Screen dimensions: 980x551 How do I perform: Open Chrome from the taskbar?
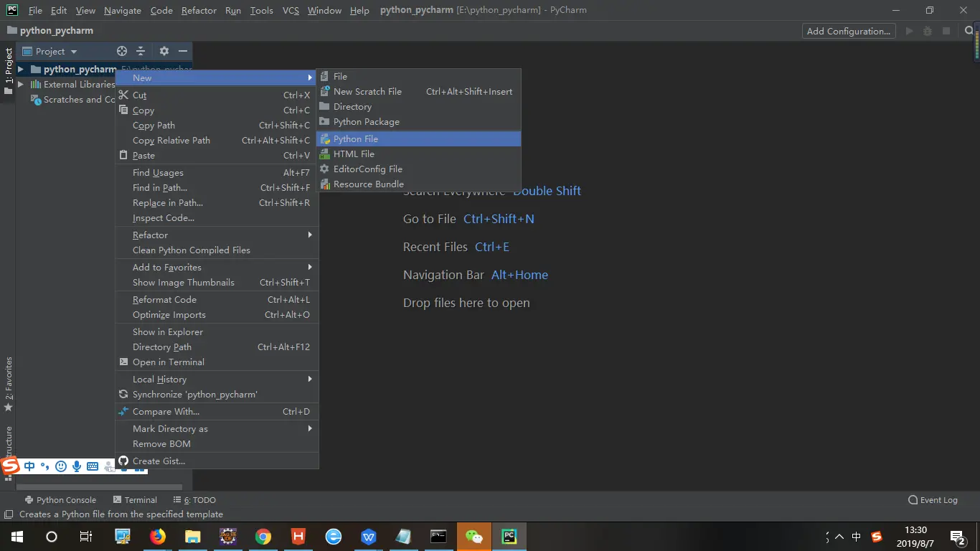(263, 537)
